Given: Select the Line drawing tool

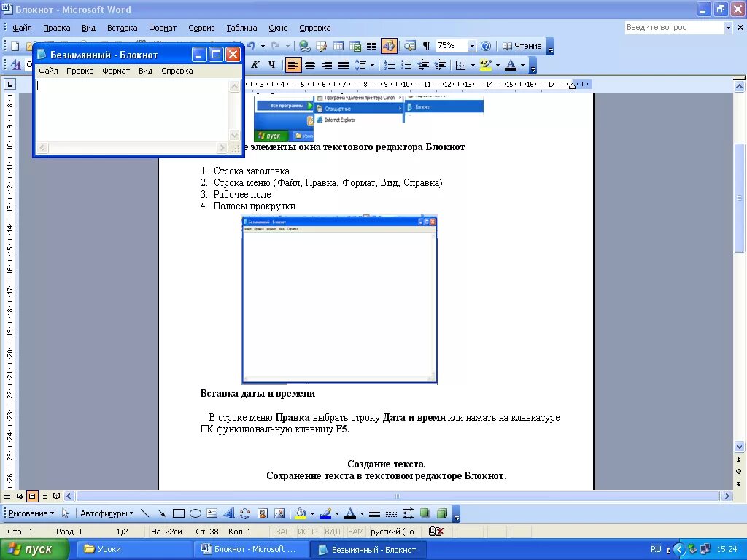Looking at the screenshot, I should 145,513.
